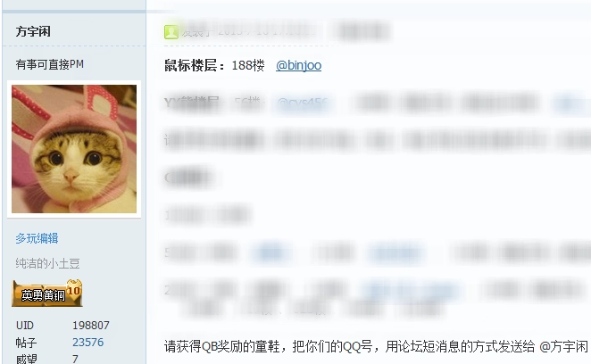
Task: Click the 威望 value 7
Action: click(75, 359)
